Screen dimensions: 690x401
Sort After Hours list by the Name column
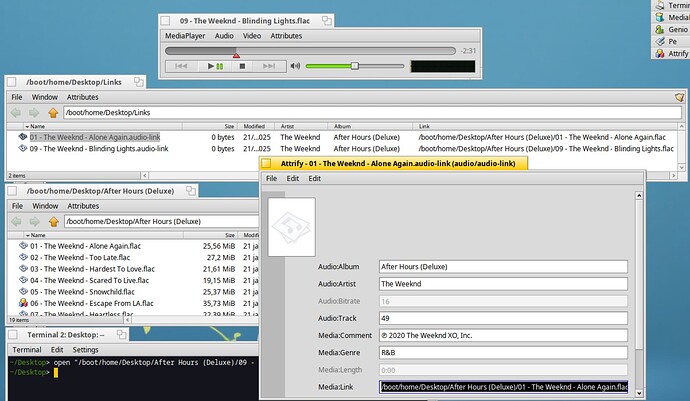pos(103,235)
